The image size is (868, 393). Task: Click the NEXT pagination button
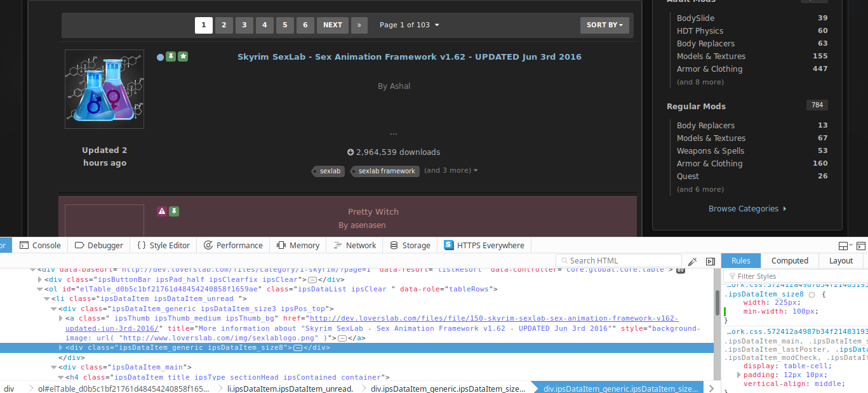[x=333, y=25]
